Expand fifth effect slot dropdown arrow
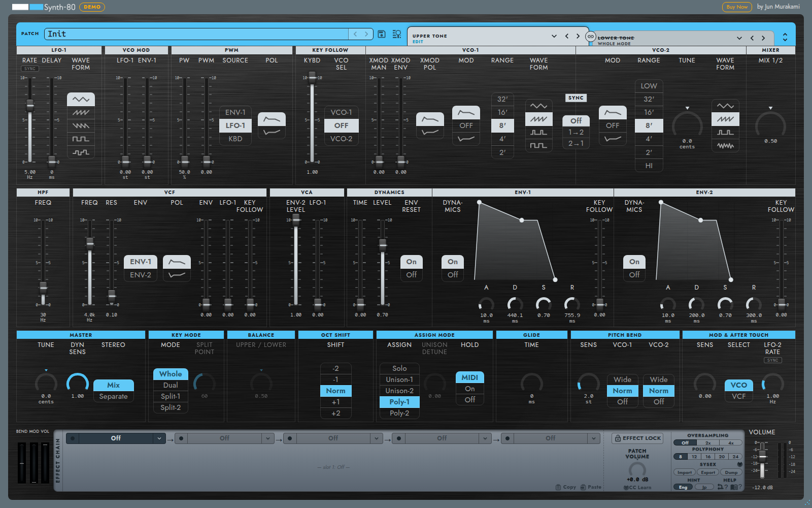This screenshot has height=508, width=812. tap(594, 438)
